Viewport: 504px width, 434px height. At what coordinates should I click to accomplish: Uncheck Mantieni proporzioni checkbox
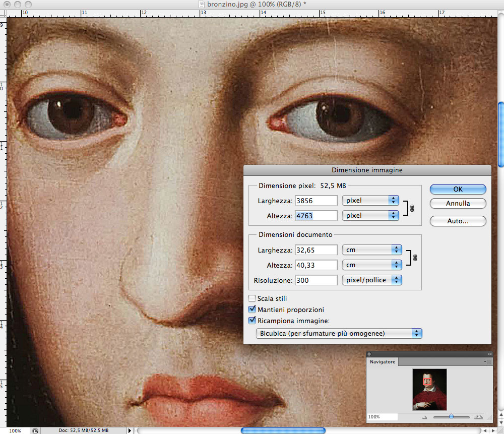[x=253, y=309]
